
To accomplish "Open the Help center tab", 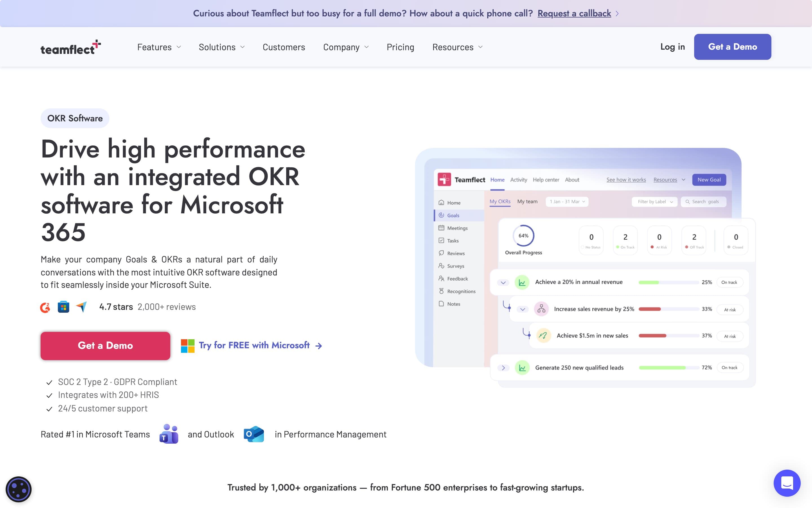I will 546,180.
